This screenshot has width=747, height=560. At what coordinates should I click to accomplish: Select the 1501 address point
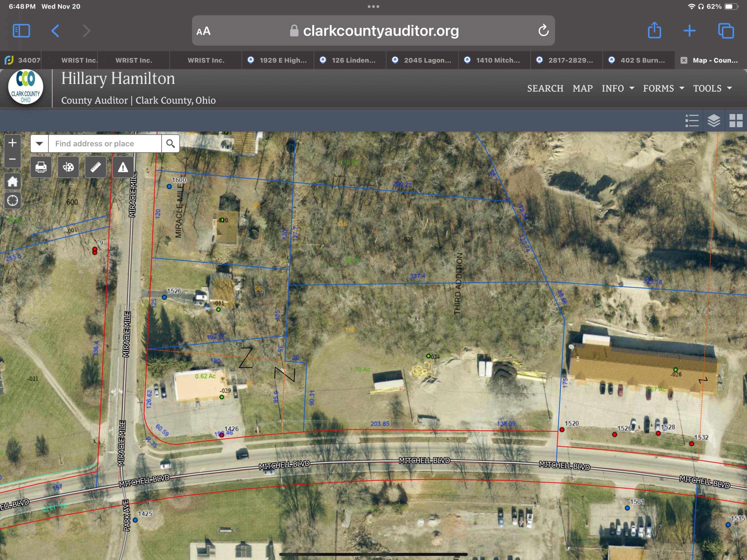click(x=627, y=508)
